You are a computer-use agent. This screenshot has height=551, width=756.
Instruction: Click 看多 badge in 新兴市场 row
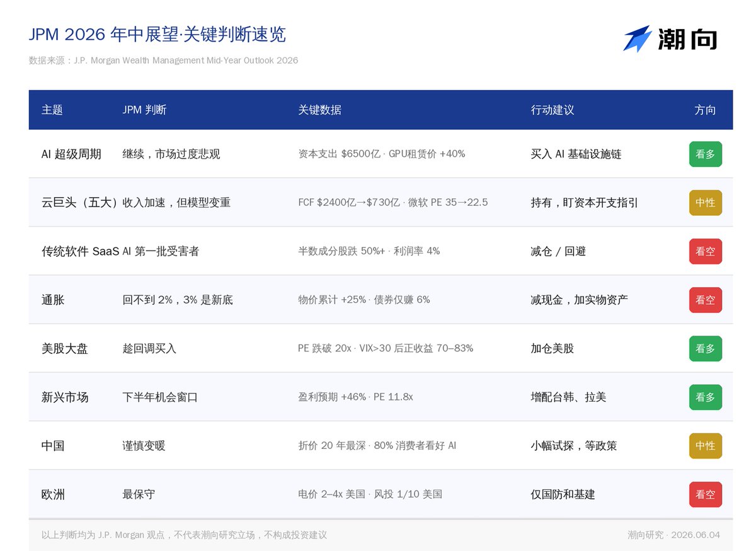coord(706,397)
